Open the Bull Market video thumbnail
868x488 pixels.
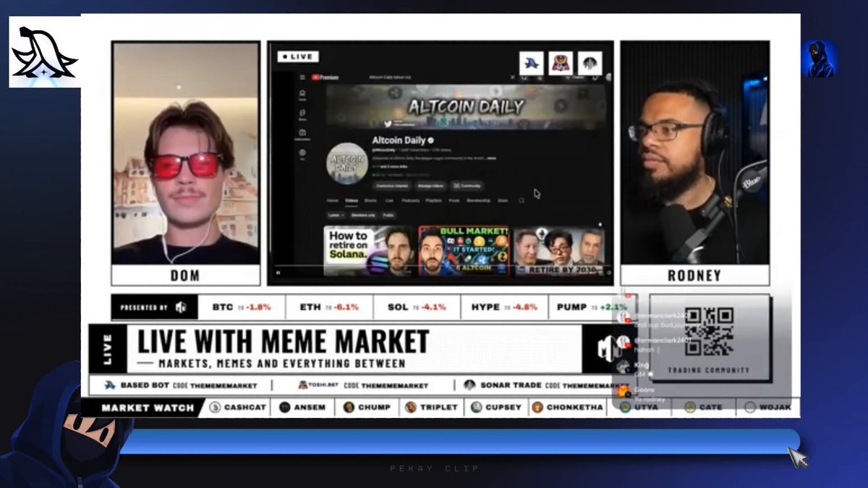click(x=464, y=252)
